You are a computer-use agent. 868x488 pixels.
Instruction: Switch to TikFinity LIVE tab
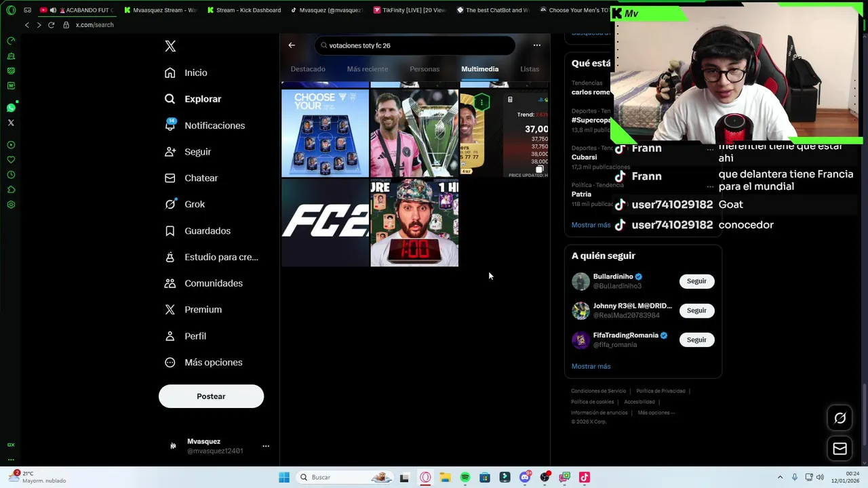point(410,10)
